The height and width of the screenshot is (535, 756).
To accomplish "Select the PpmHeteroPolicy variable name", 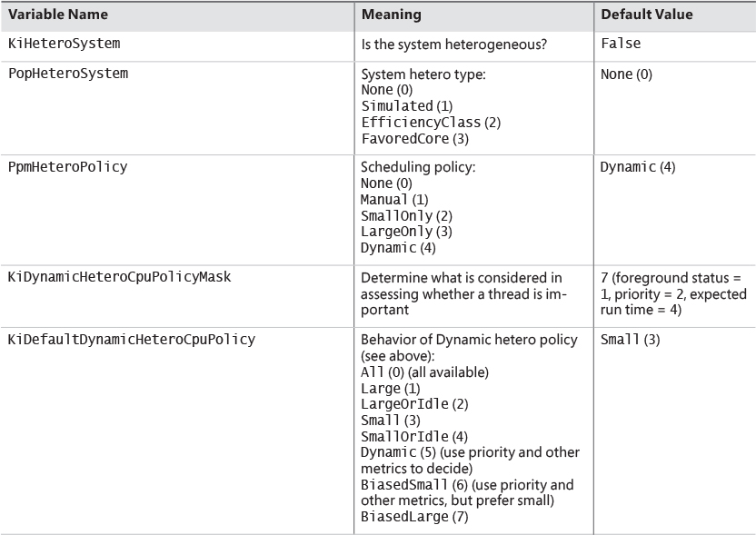I will (68, 167).
